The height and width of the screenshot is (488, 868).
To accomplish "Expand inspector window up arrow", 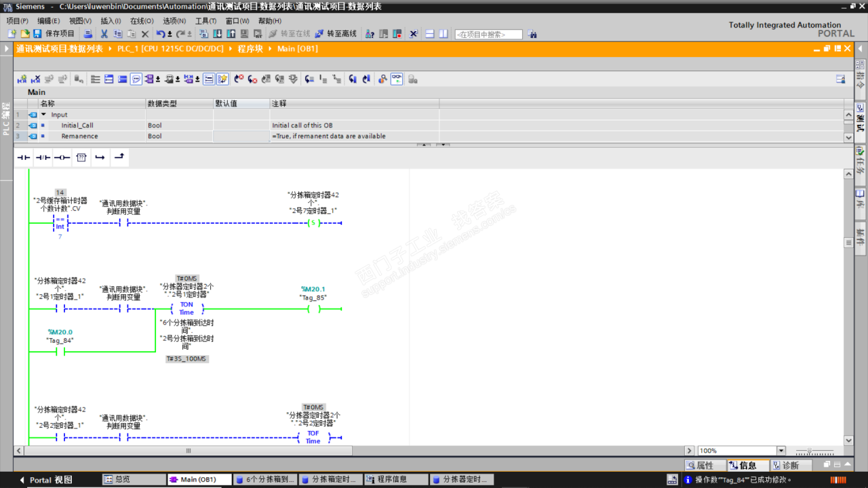I will (x=847, y=465).
